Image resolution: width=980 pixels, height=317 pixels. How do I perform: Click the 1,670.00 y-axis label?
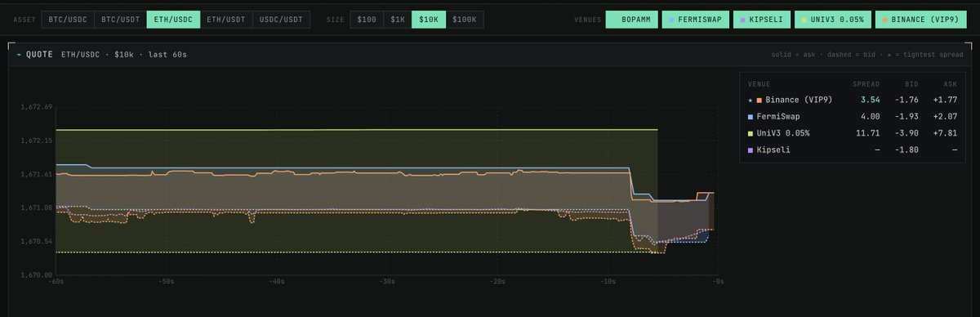click(36, 275)
